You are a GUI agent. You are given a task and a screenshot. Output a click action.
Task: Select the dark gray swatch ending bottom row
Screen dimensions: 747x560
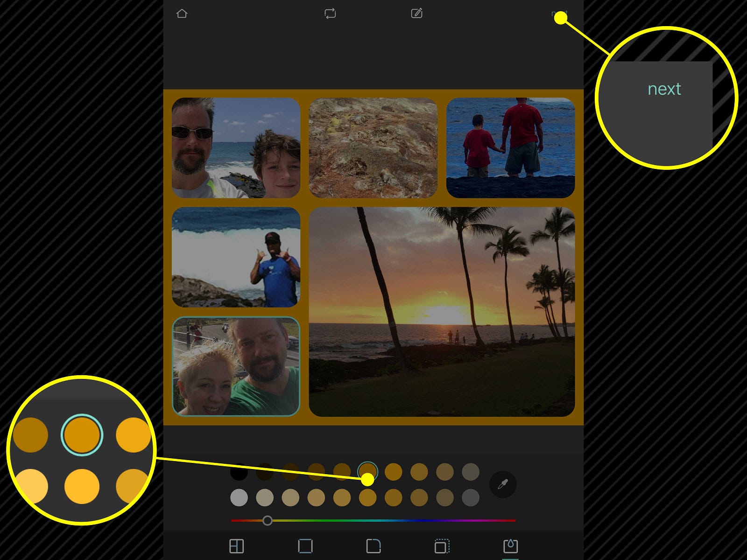point(471,497)
